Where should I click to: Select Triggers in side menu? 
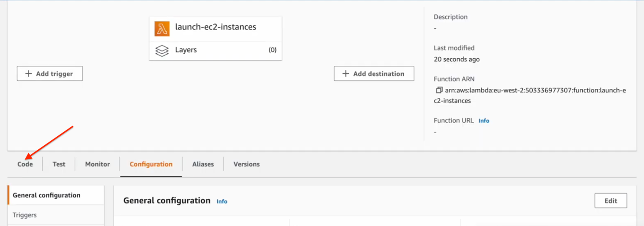click(56, 215)
